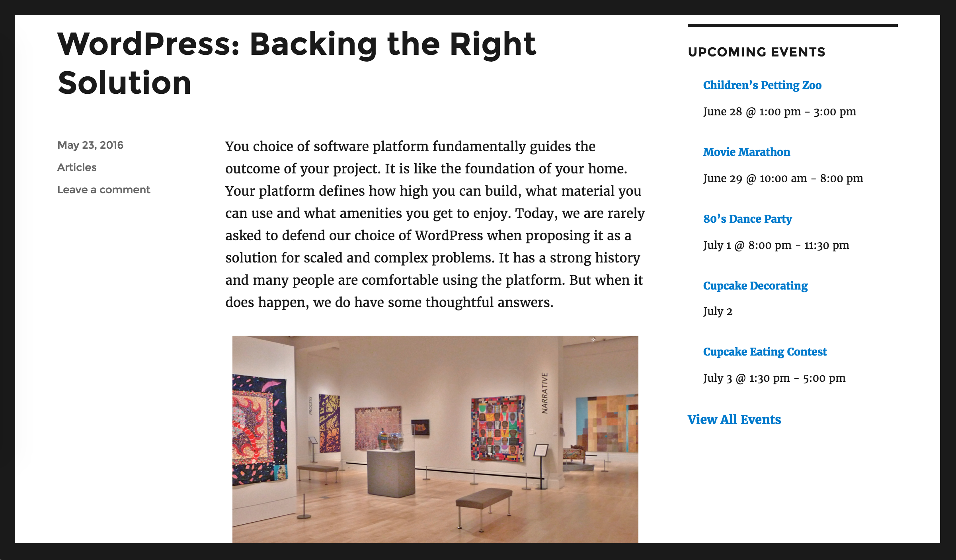The height and width of the screenshot is (560, 956).
Task: Click the July 3 event time text
Action: point(774,378)
